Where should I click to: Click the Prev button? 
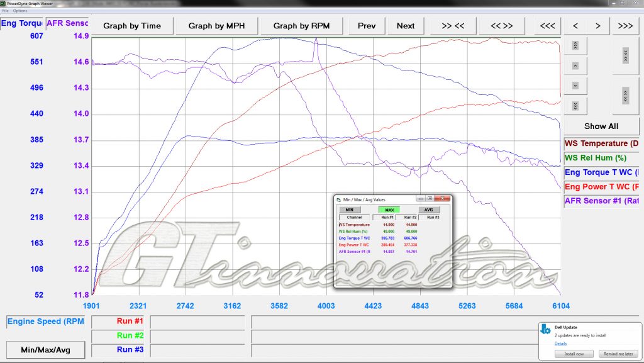coord(367,26)
